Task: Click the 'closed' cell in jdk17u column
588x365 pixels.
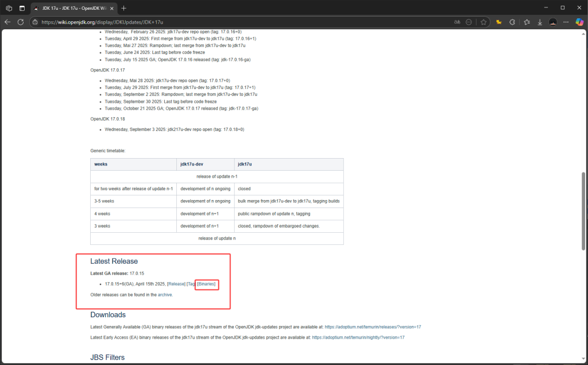Action: [x=289, y=189]
